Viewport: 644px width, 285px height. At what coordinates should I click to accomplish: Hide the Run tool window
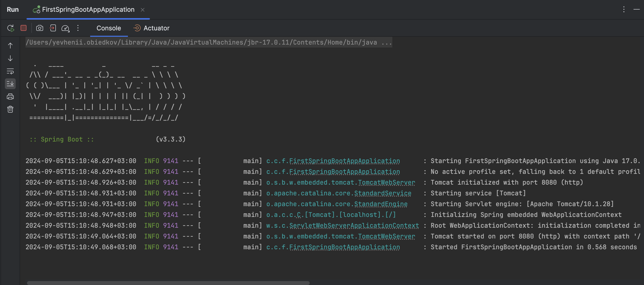point(636,10)
